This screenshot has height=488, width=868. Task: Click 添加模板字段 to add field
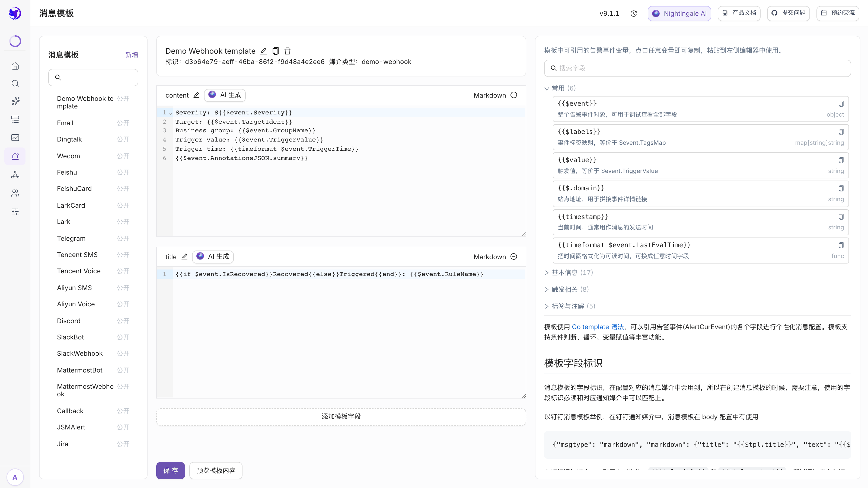click(x=341, y=417)
